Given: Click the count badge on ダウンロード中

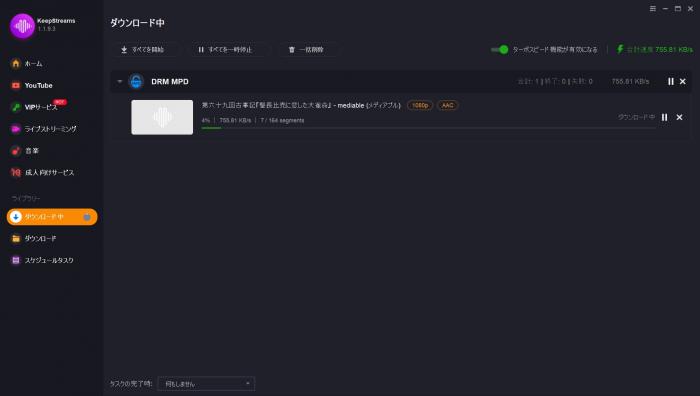Looking at the screenshot, I should click(x=87, y=217).
